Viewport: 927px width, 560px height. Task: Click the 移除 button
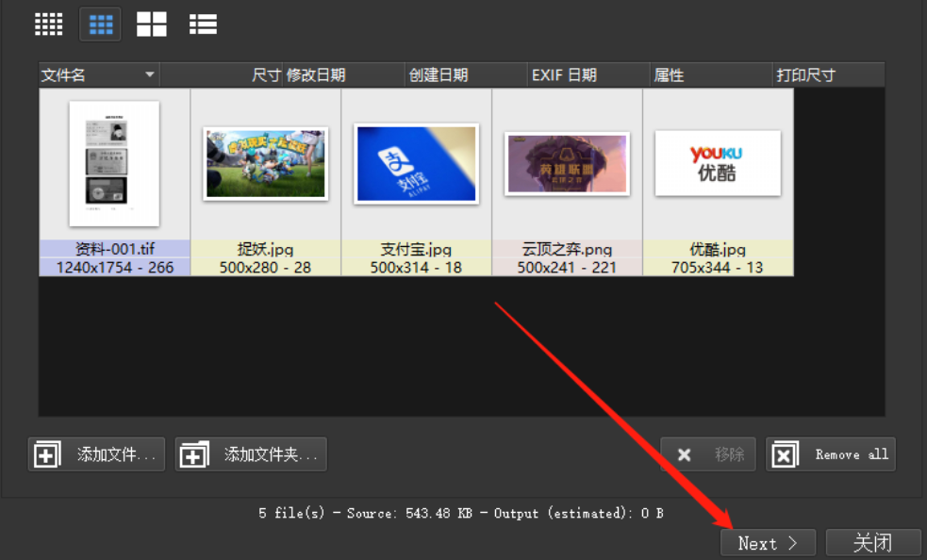(x=707, y=454)
